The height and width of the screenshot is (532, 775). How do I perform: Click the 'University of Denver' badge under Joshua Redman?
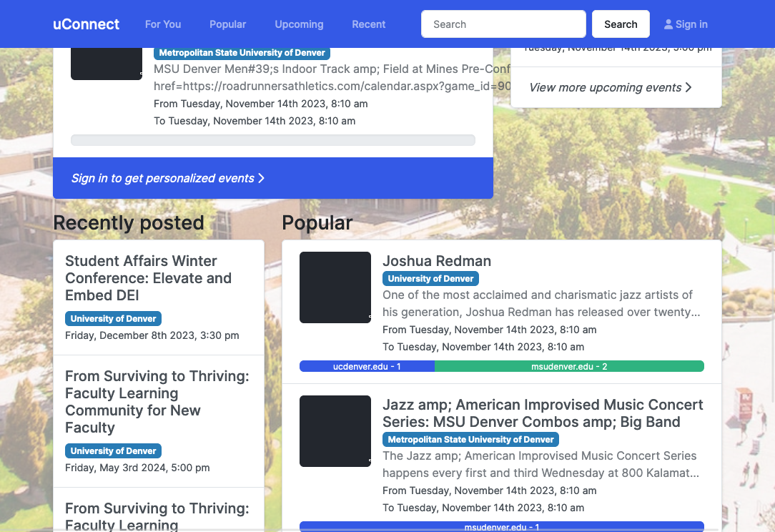430,278
